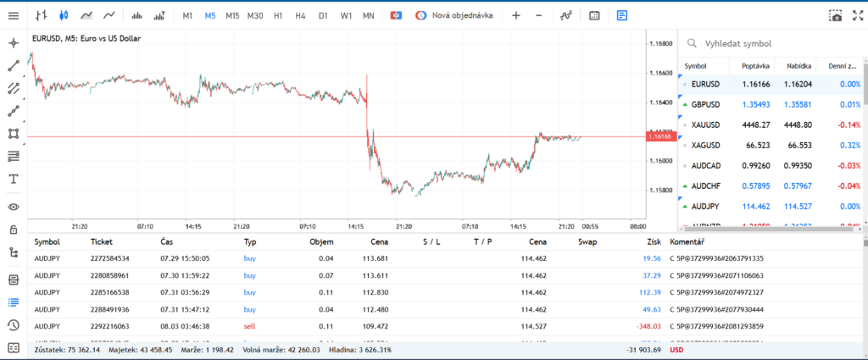The width and height of the screenshot is (868, 360).
Task: Choose the trend line drawing tool
Action: click(x=14, y=66)
